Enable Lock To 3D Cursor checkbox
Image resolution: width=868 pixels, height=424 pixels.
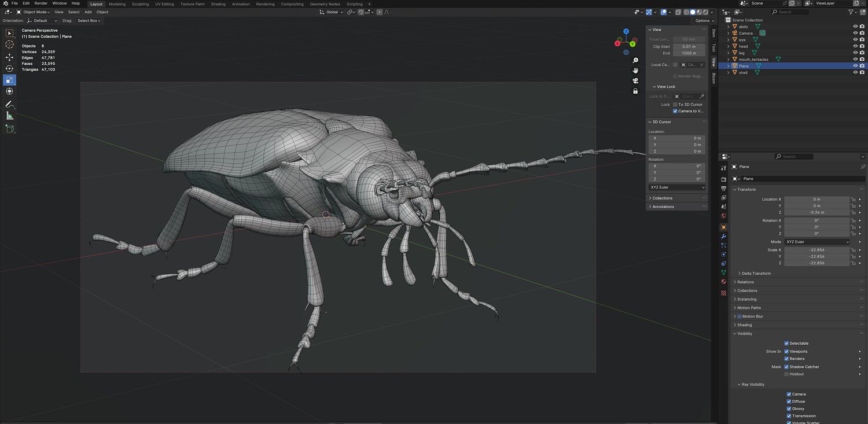pos(675,105)
